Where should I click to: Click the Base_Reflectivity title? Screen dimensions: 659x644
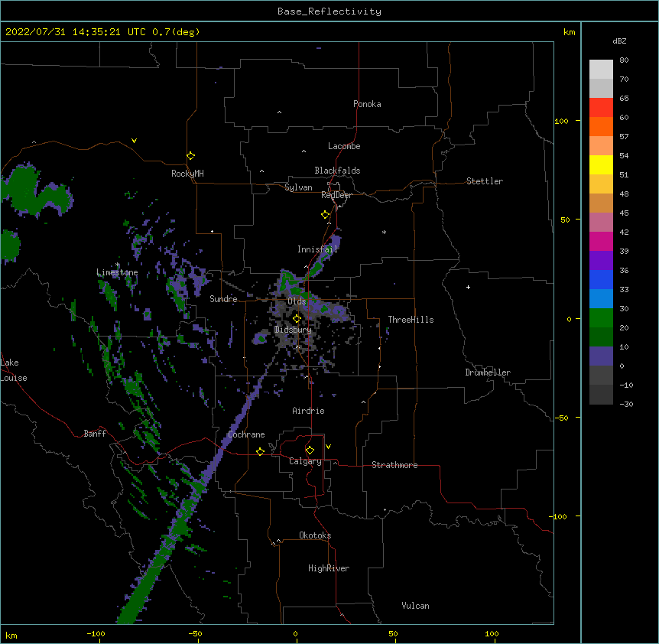(329, 11)
